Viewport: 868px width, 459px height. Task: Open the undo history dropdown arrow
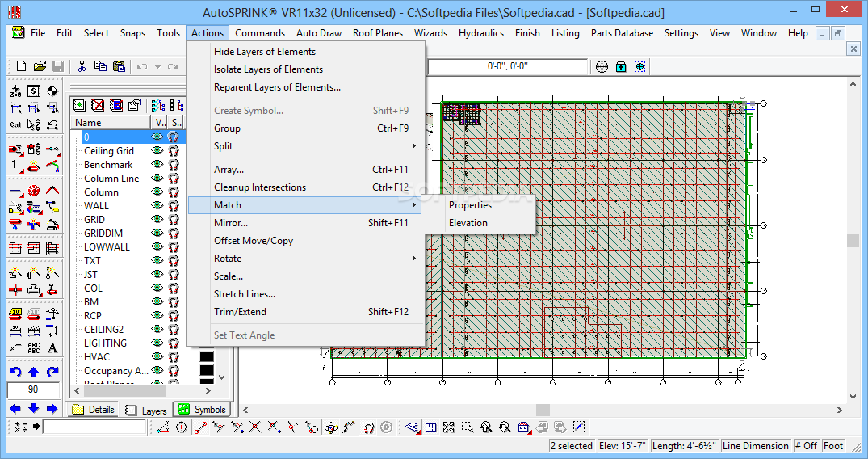157,67
